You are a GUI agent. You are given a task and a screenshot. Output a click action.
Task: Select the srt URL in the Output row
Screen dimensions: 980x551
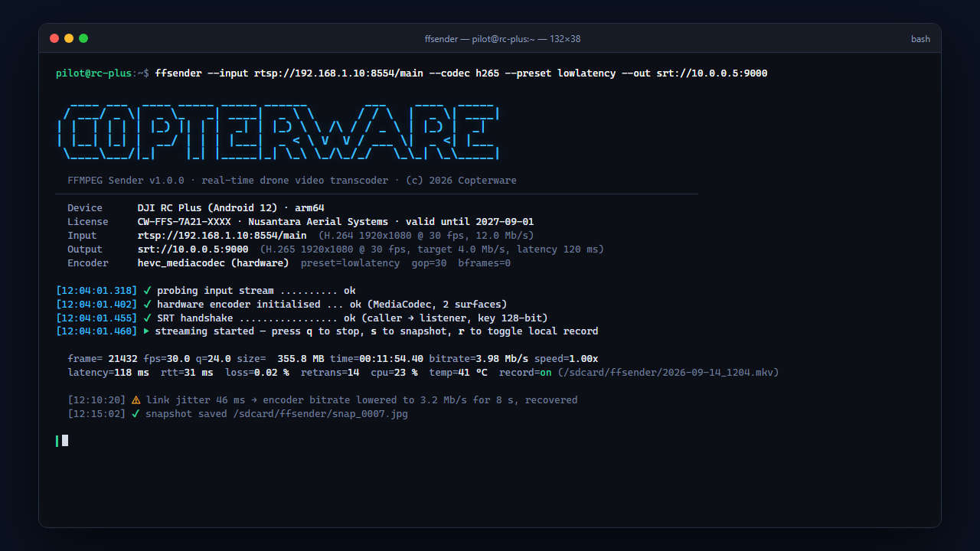pyautogui.click(x=193, y=249)
